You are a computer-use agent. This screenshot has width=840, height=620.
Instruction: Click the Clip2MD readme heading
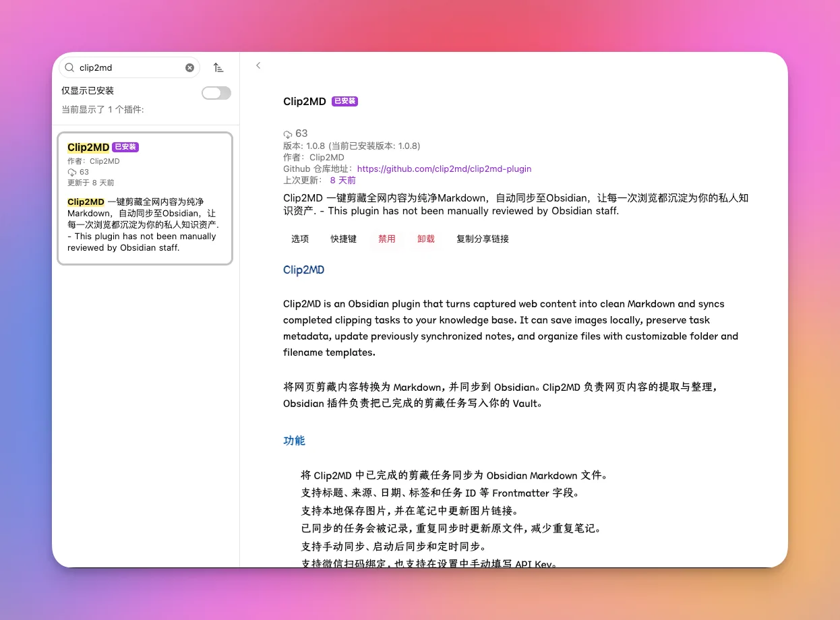click(303, 270)
